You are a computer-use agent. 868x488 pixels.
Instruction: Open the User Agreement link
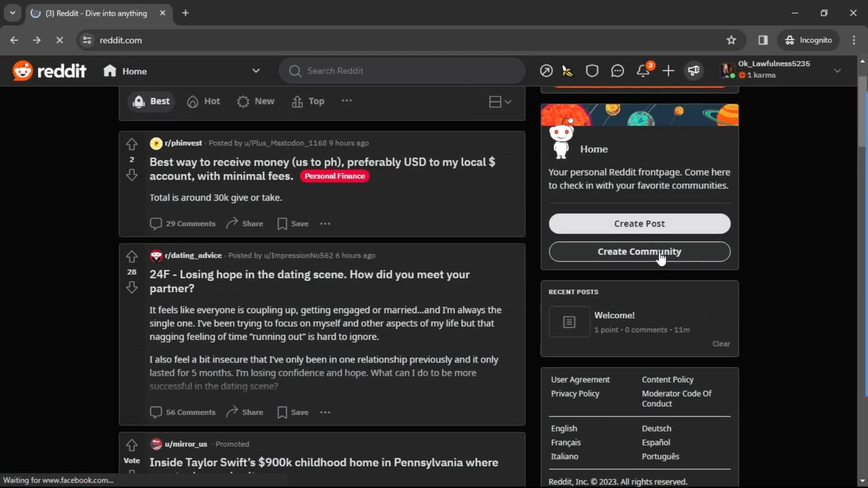(580, 380)
